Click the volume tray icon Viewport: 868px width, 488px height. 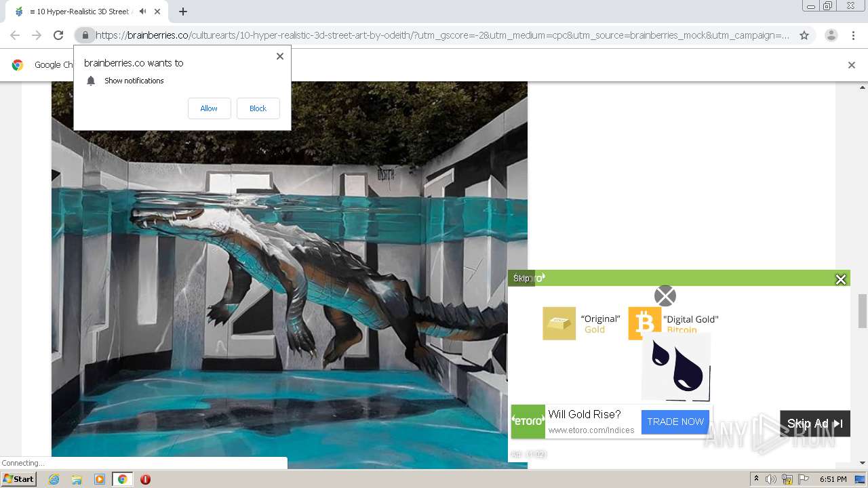(771, 479)
